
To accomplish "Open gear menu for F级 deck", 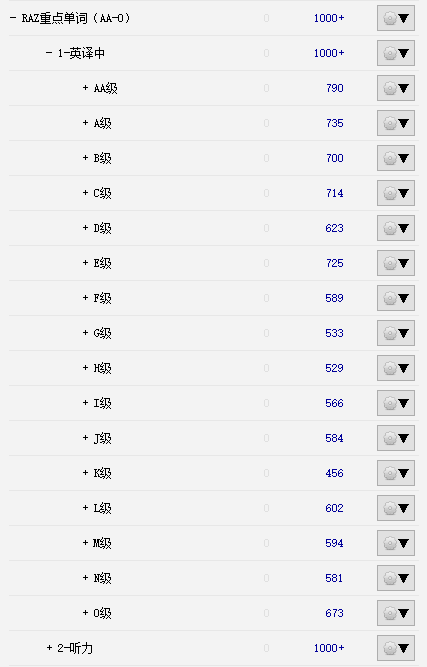I will click(x=396, y=298).
